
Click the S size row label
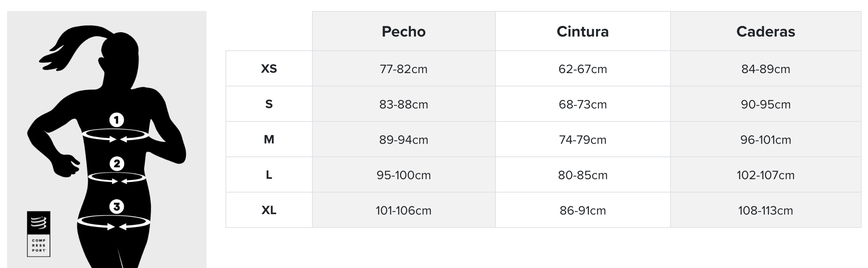(269, 104)
